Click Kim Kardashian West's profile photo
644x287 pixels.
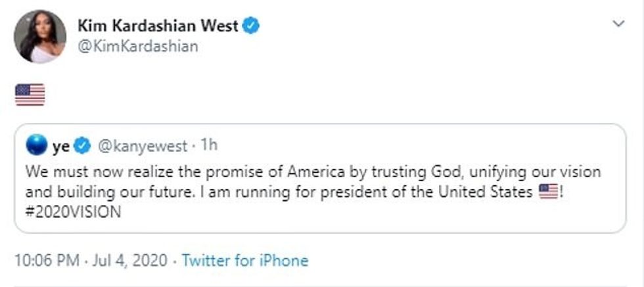tap(40, 36)
